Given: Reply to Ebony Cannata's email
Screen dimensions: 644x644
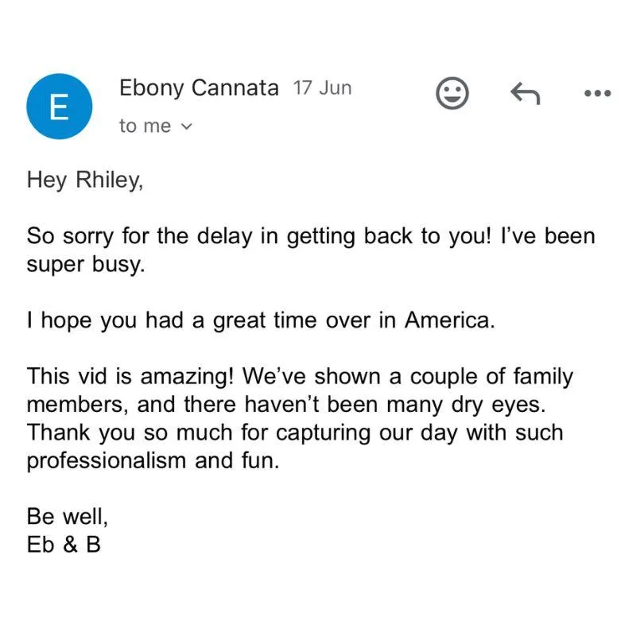Looking at the screenshot, I should click(x=526, y=93).
